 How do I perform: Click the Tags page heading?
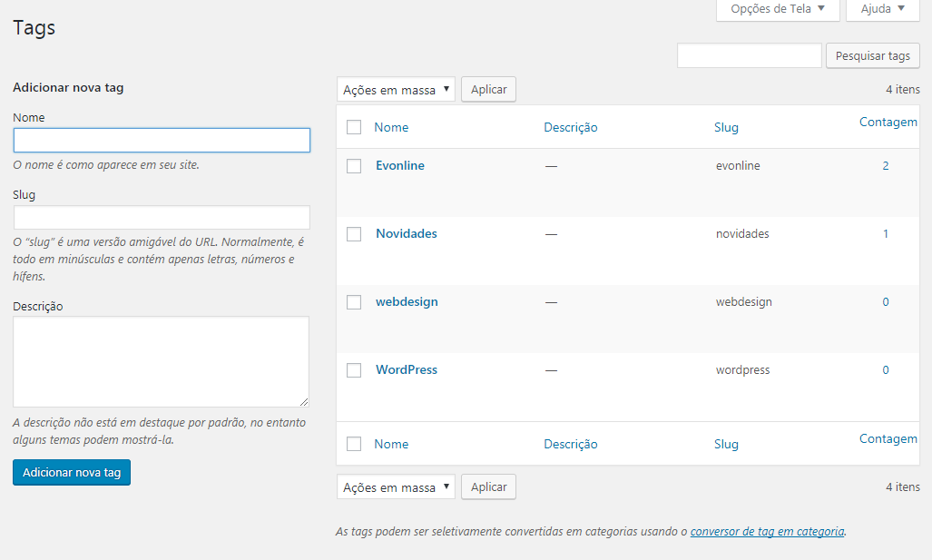click(x=34, y=28)
